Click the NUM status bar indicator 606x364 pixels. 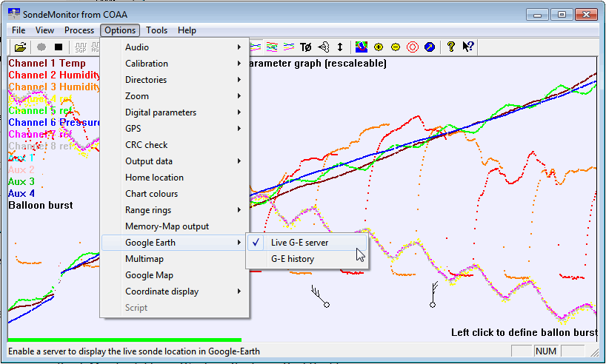point(546,351)
